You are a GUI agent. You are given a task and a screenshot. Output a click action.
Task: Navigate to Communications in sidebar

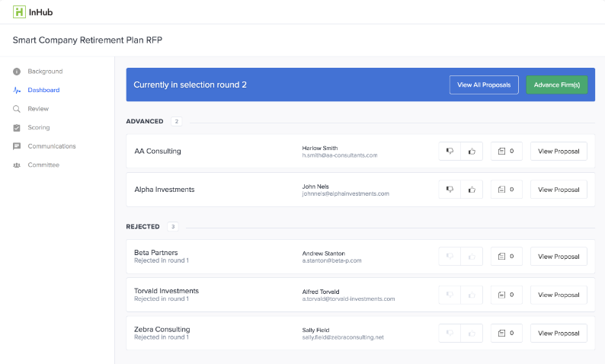(x=52, y=146)
